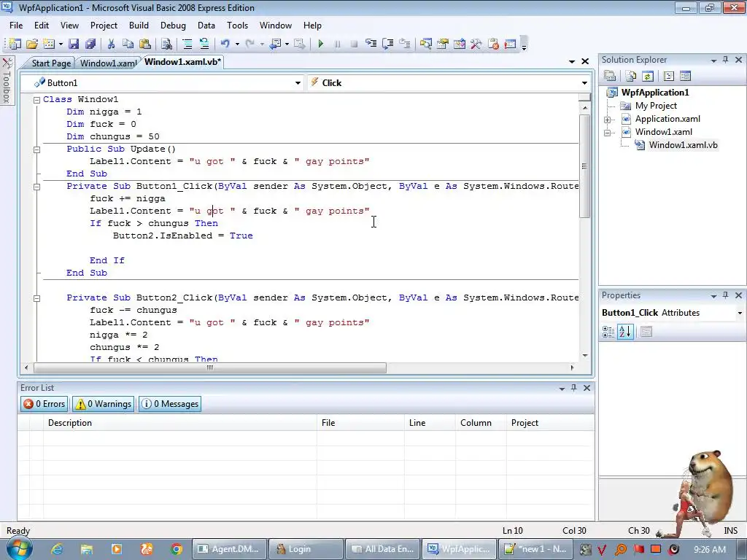Open the Button1 class name dropdown
This screenshot has width=747, height=560.
coord(298,83)
